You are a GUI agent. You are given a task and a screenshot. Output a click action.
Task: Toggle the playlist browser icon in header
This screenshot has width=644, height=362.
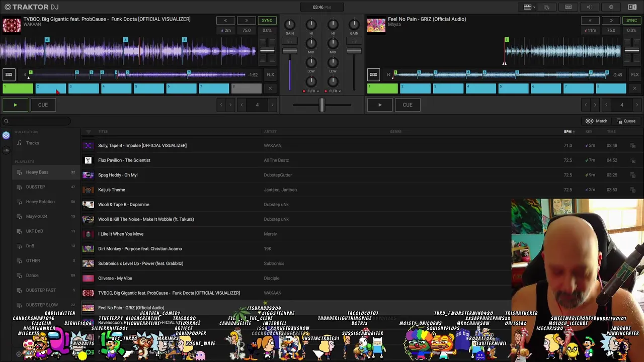click(547, 7)
